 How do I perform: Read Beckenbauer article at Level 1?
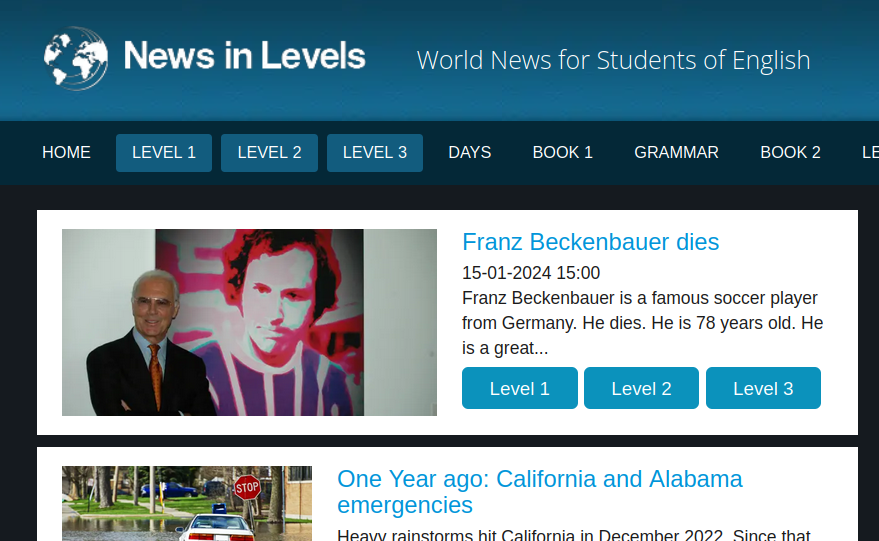(519, 389)
